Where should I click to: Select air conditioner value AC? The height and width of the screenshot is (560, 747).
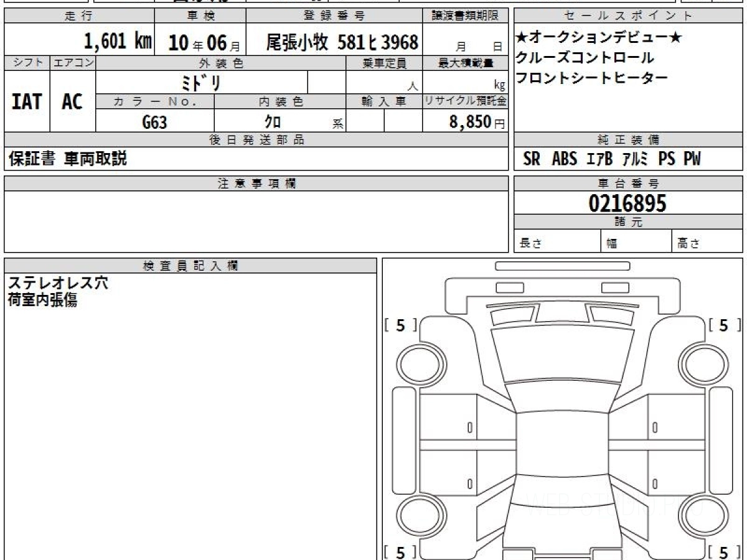pos(72,101)
